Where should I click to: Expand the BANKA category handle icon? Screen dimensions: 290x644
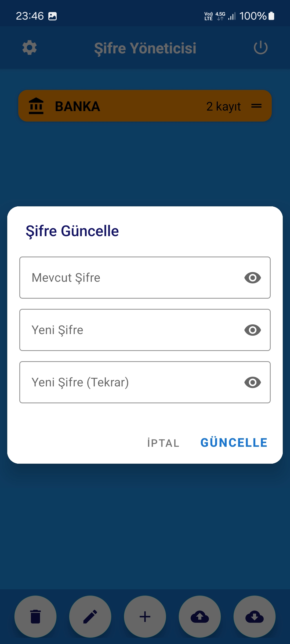point(256,106)
